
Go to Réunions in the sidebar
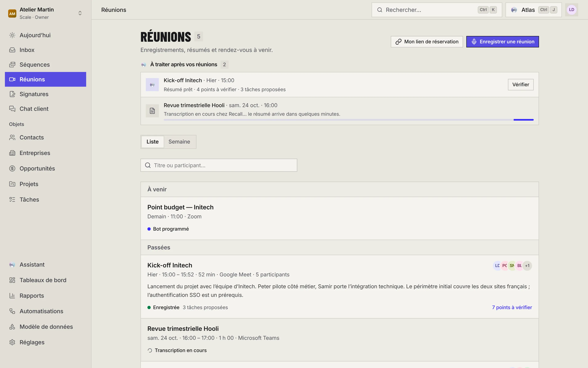coord(46,79)
